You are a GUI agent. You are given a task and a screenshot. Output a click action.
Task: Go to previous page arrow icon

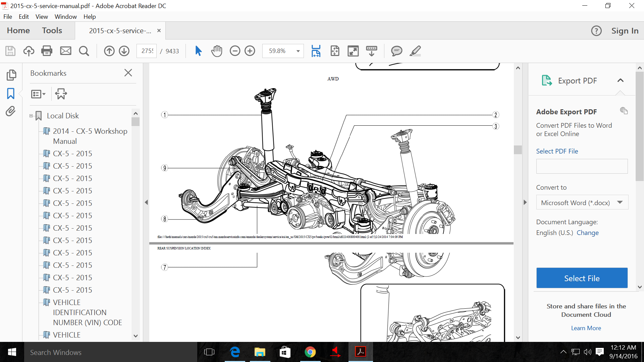click(x=109, y=51)
